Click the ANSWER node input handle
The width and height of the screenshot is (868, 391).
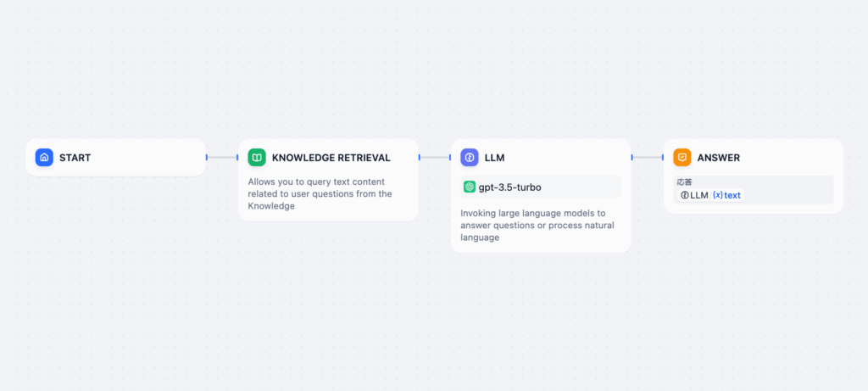point(664,157)
